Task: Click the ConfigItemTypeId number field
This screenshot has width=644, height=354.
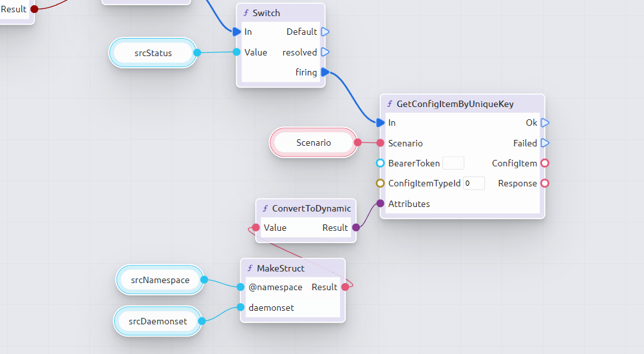Action: [473, 183]
